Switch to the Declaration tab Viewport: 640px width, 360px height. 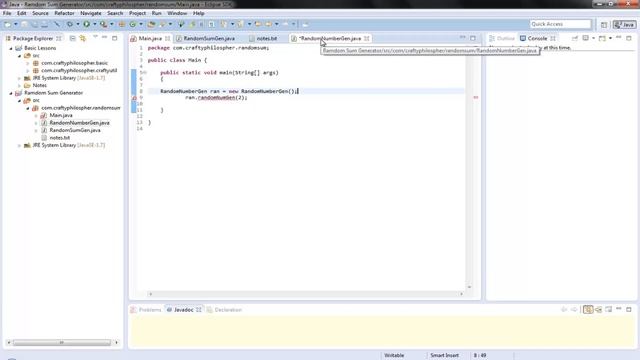click(x=224, y=310)
